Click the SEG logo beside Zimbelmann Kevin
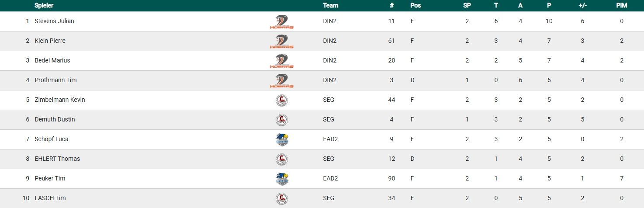The image size is (644, 208). coord(282,100)
